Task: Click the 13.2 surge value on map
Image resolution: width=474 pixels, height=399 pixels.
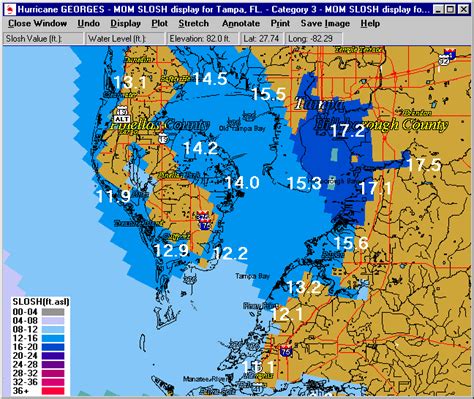Action: [304, 287]
